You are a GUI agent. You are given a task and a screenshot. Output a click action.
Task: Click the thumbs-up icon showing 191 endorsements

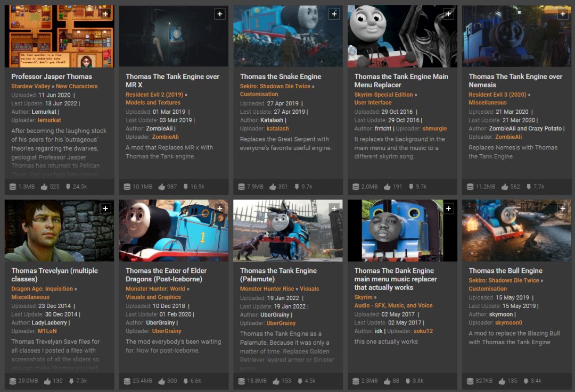click(x=387, y=187)
